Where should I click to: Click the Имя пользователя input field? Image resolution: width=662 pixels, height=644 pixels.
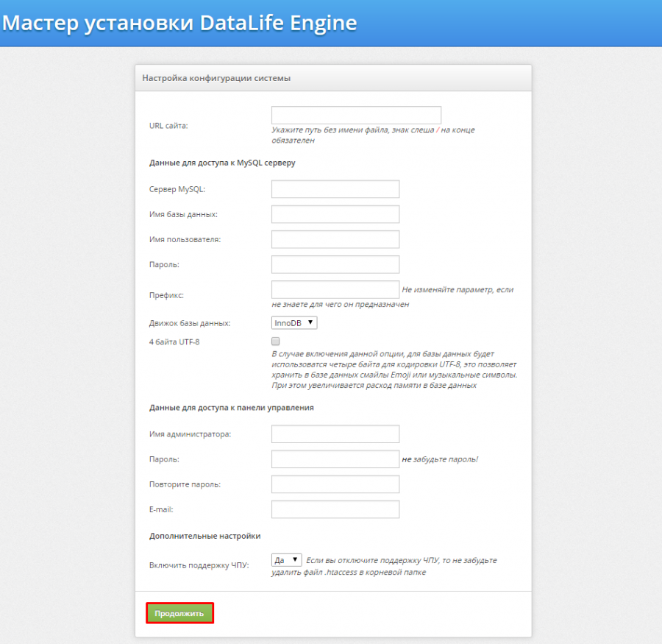(335, 238)
